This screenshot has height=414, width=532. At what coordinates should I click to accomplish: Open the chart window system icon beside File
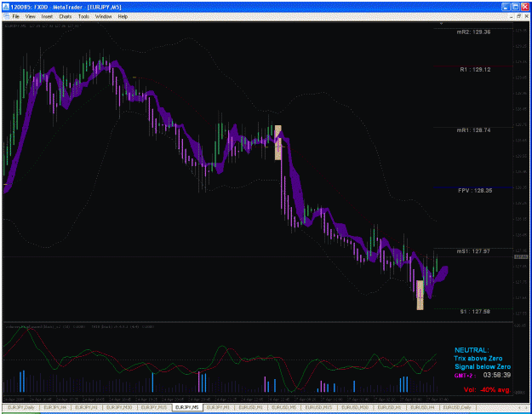(x=6, y=16)
